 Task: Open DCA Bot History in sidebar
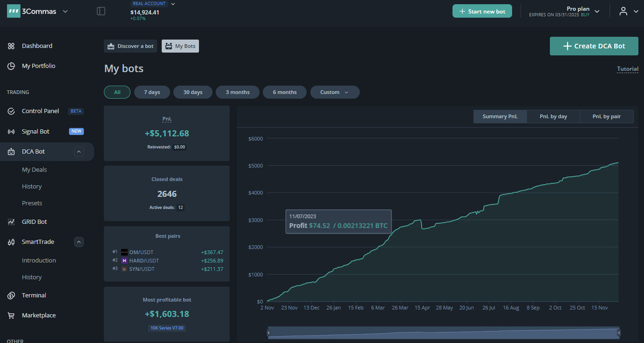[x=32, y=187]
